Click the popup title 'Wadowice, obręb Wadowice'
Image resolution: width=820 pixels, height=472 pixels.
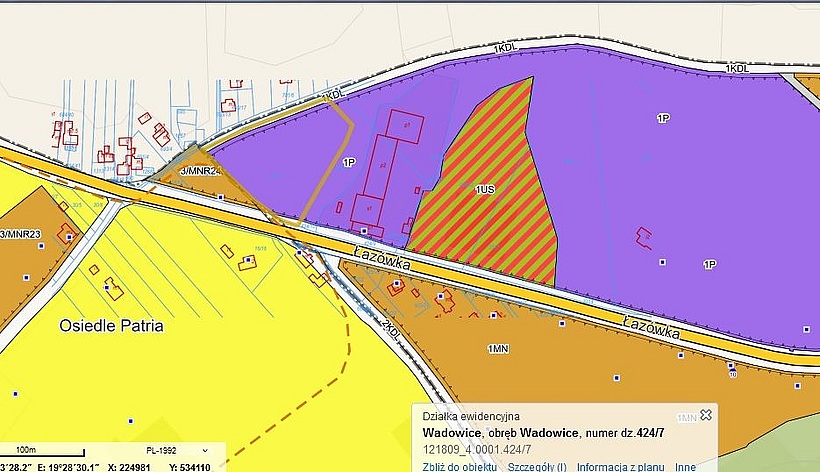499,432
